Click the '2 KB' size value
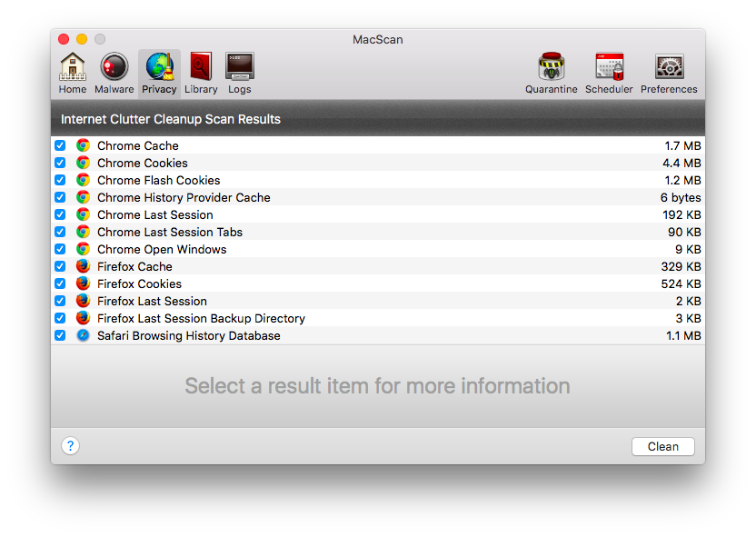This screenshot has width=756, height=537. [689, 302]
